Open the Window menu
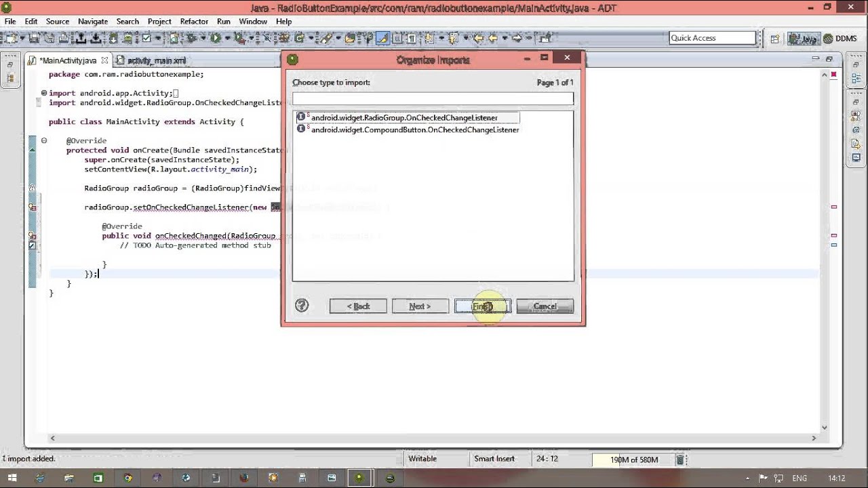Screen dimensions: 868x488 click(253, 22)
